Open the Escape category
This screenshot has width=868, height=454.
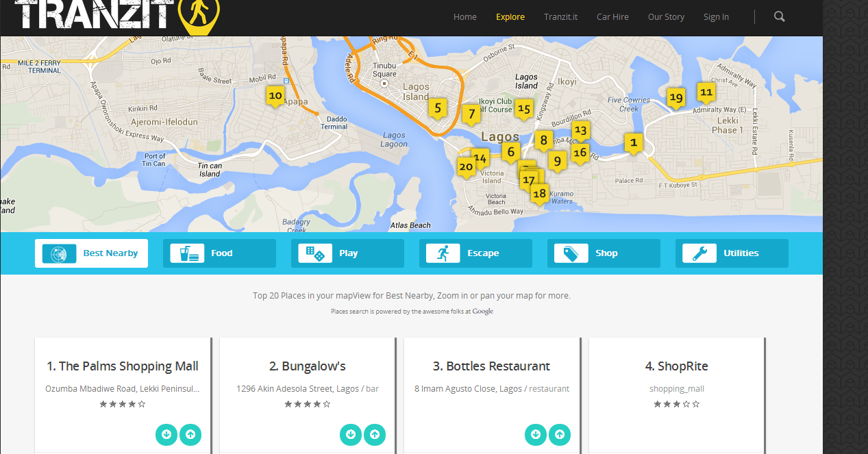pos(475,253)
